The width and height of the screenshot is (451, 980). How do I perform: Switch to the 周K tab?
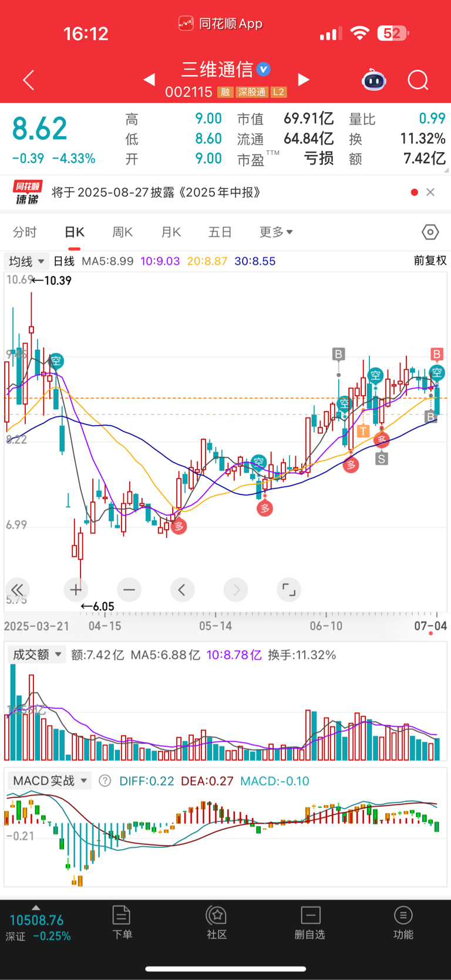tap(122, 233)
